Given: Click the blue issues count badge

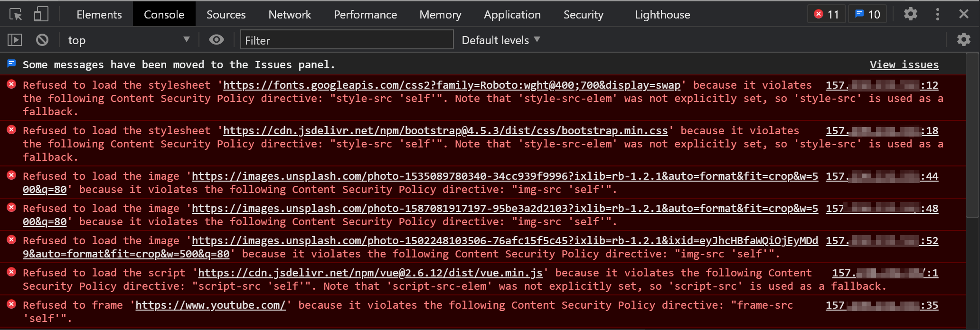Looking at the screenshot, I should point(867,14).
